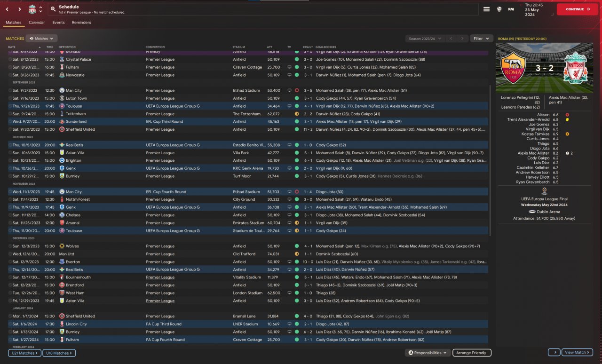Expand U18 Matches
Viewport: 602px width, 364px height.
(59, 353)
